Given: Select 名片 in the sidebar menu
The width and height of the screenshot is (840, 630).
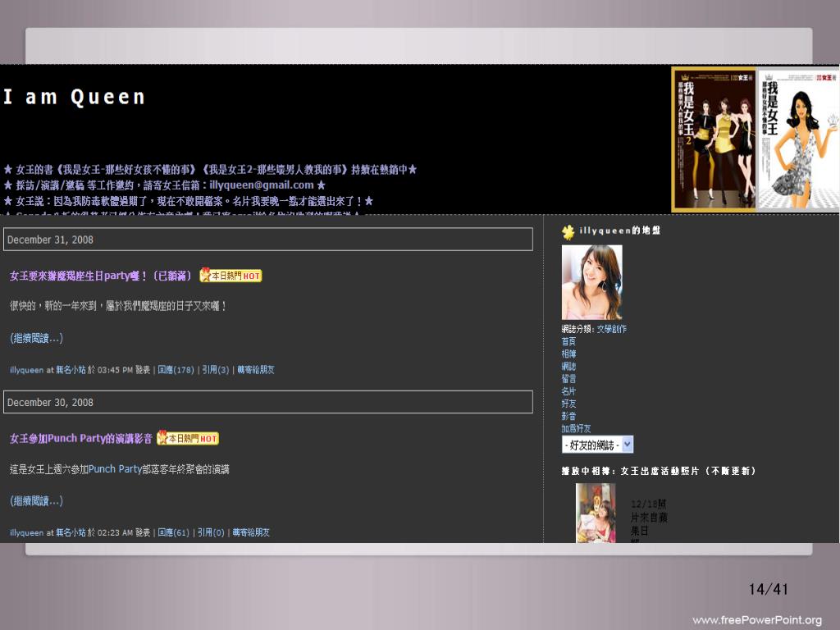Looking at the screenshot, I should pyautogui.click(x=568, y=391).
